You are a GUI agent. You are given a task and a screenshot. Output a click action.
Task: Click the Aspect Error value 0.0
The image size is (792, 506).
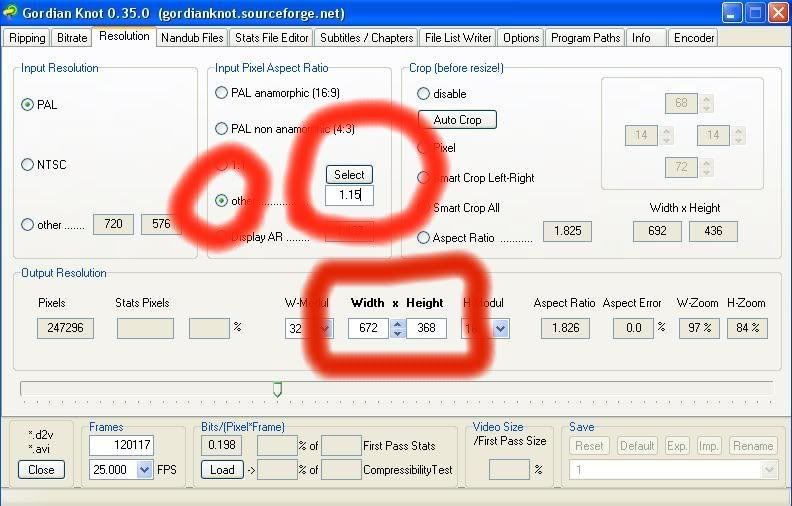(633, 328)
